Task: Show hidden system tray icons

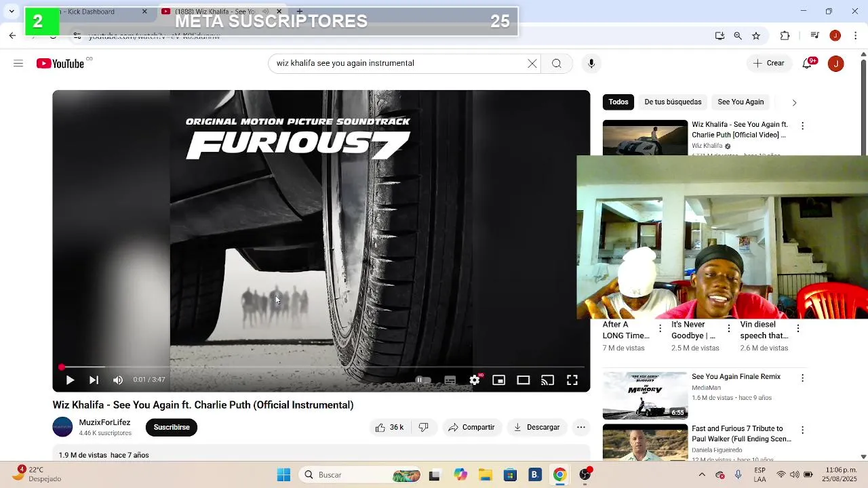Action: [x=702, y=475]
